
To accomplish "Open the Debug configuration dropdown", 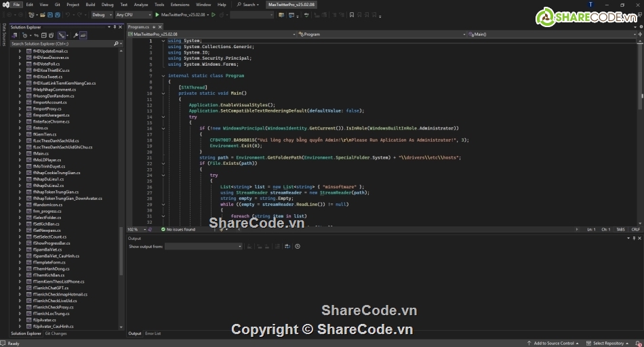I will pos(102,15).
